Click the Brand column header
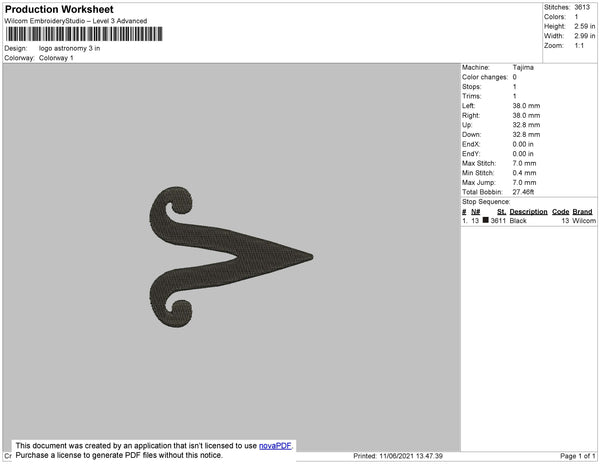The image size is (600, 464). tap(582, 212)
